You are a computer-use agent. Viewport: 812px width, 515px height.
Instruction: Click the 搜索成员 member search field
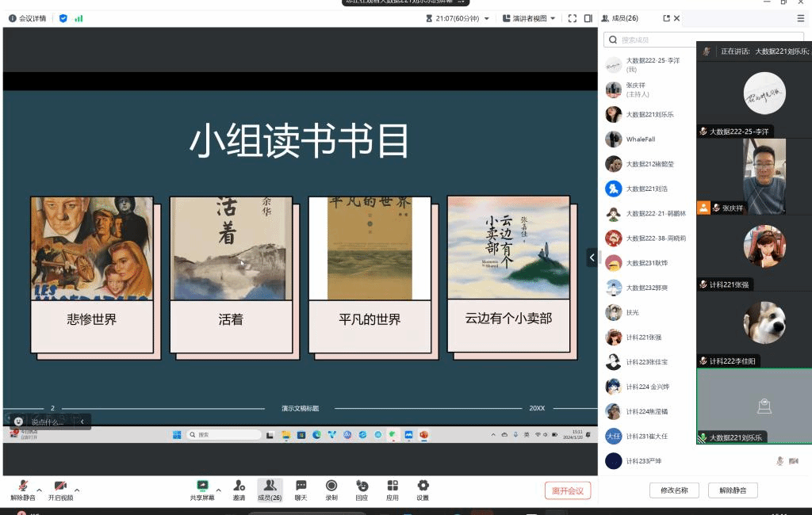pyautogui.click(x=650, y=40)
